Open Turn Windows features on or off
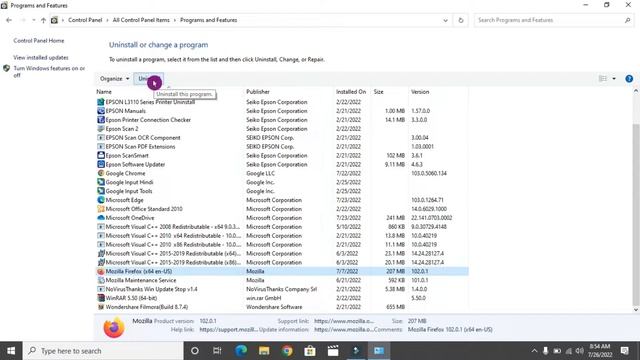Image resolution: width=640 pixels, height=360 pixels. (49, 72)
